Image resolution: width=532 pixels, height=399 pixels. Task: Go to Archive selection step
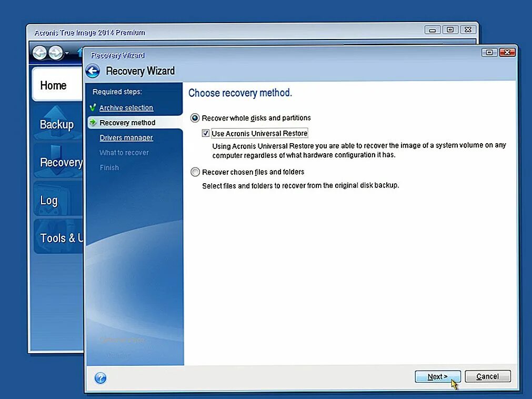(x=126, y=107)
